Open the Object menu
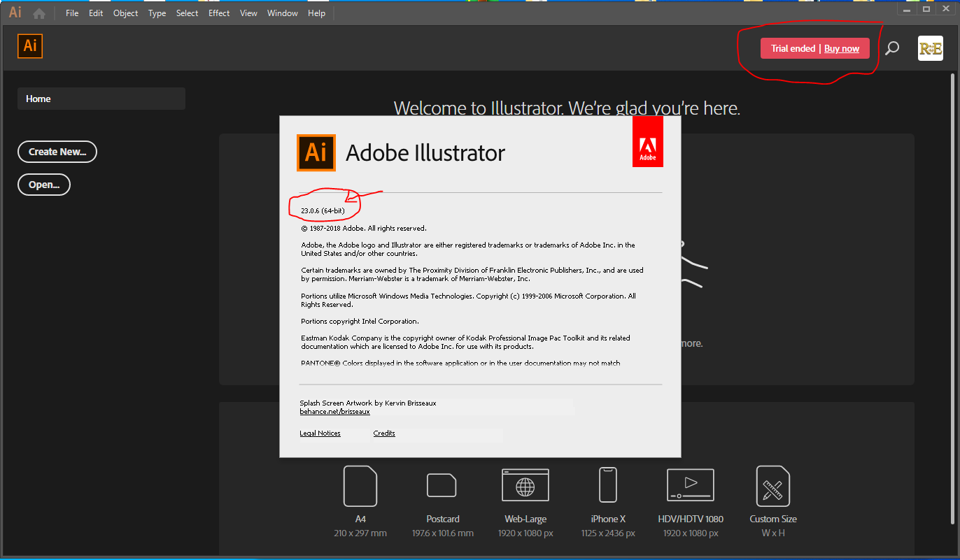This screenshot has height=560, width=960. click(x=126, y=13)
